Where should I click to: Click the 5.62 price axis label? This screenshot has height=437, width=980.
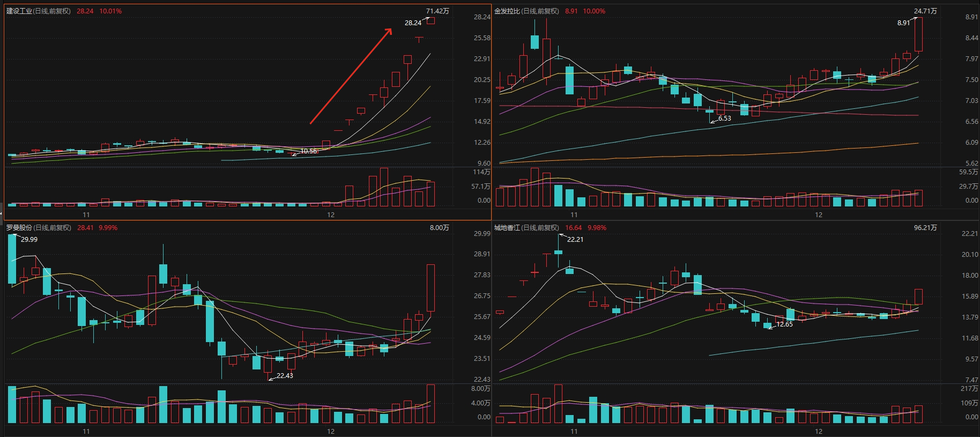[971, 163]
